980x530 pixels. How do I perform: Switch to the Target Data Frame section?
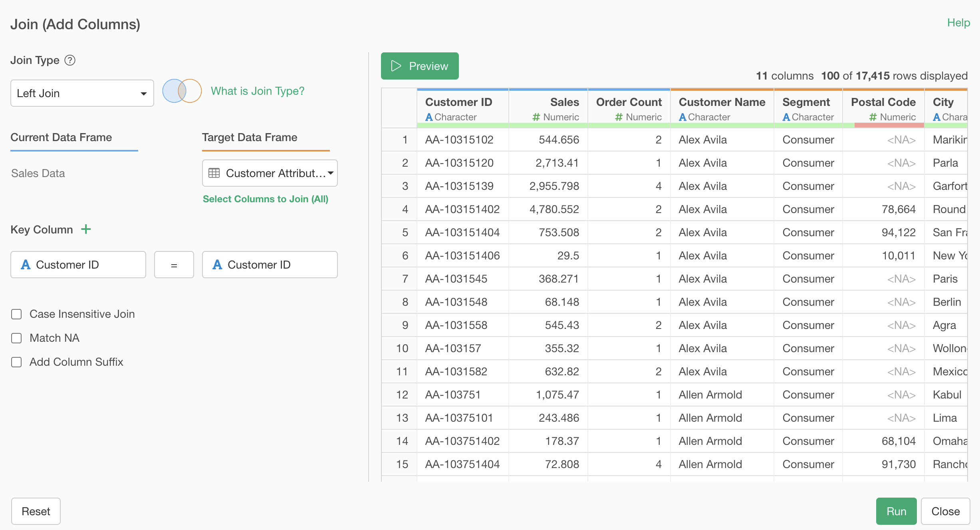click(249, 137)
